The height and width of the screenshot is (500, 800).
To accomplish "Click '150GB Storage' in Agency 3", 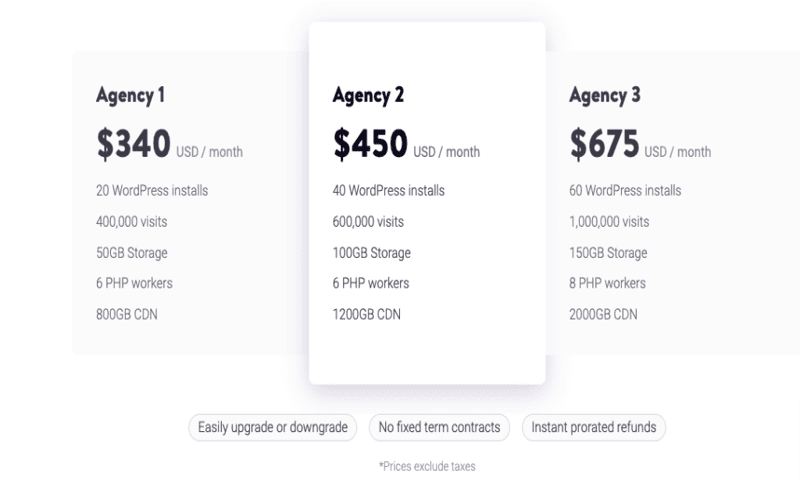I will click(608, 253).
